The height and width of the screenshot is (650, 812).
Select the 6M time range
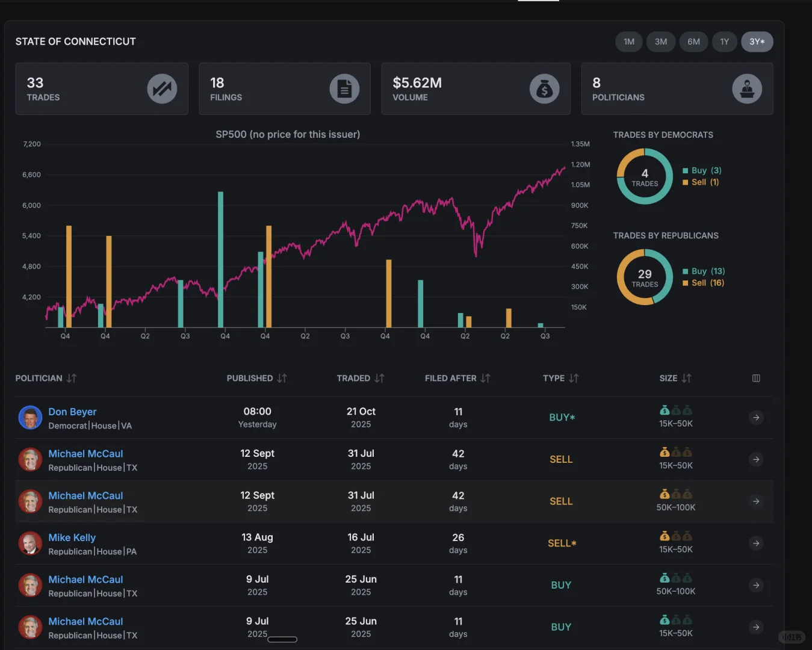click(693, 42)
